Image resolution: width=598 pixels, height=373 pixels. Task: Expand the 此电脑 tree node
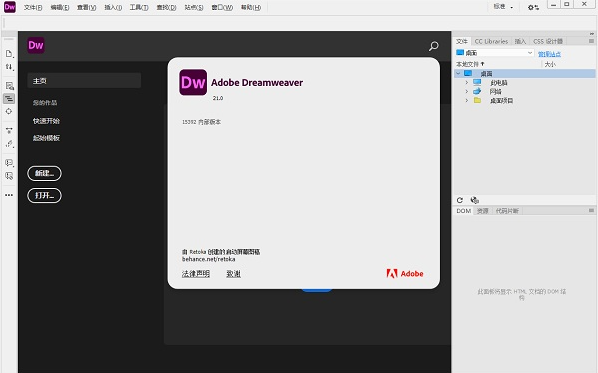point(466,82)
